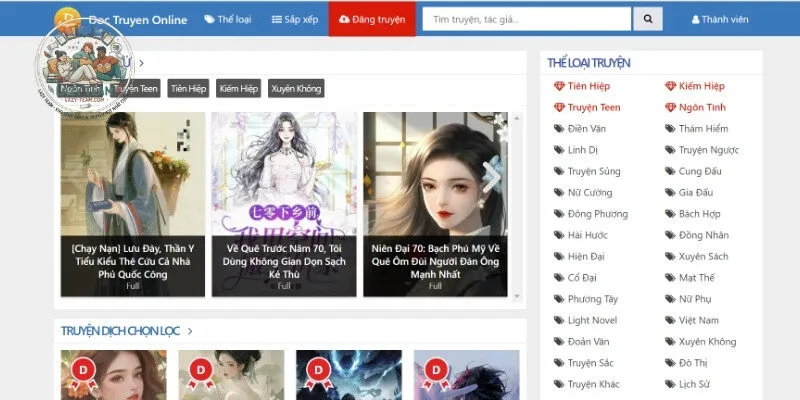The height and width of the screenshot is (400, 800).
Task: Open the Thành viên member menu
Action: click(720, 19)
